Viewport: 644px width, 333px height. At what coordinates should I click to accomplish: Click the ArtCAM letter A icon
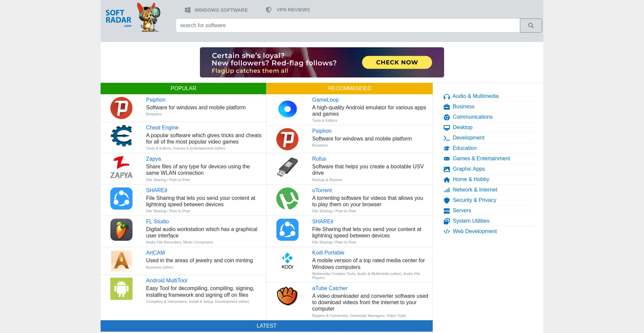[121, 261]
